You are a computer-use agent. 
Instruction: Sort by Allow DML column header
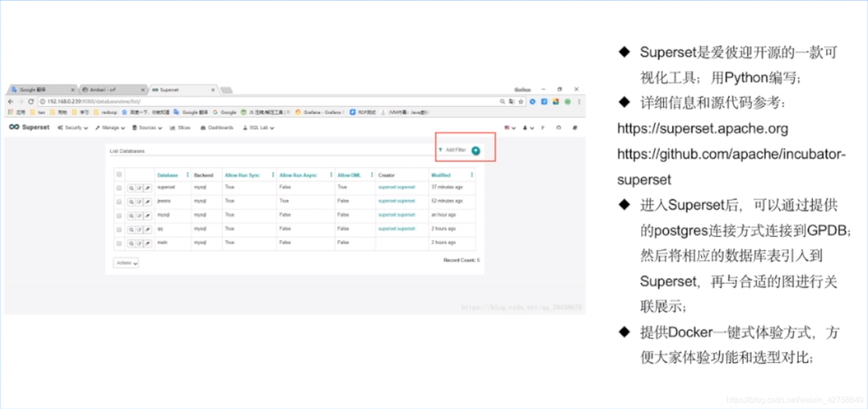coord(349,175)
